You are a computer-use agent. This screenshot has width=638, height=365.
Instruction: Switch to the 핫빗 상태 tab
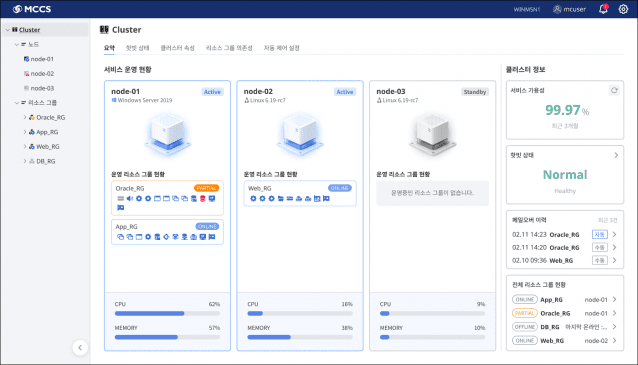(138, 48)
